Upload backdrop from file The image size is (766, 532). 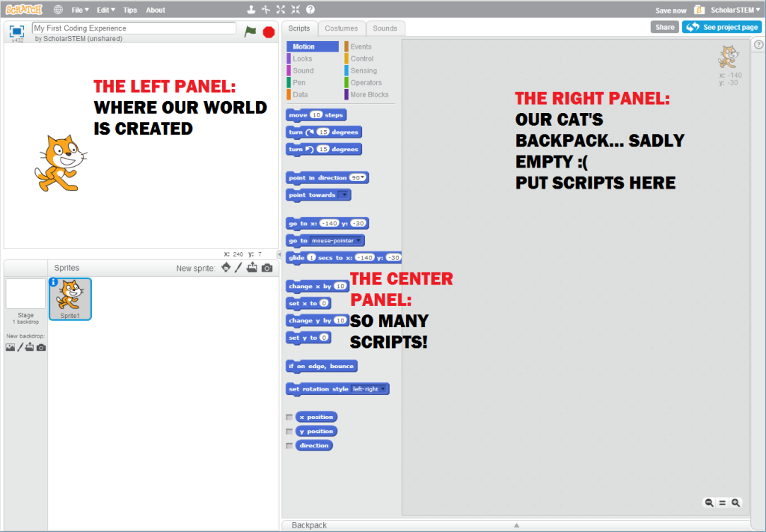[x=30, y=347]
